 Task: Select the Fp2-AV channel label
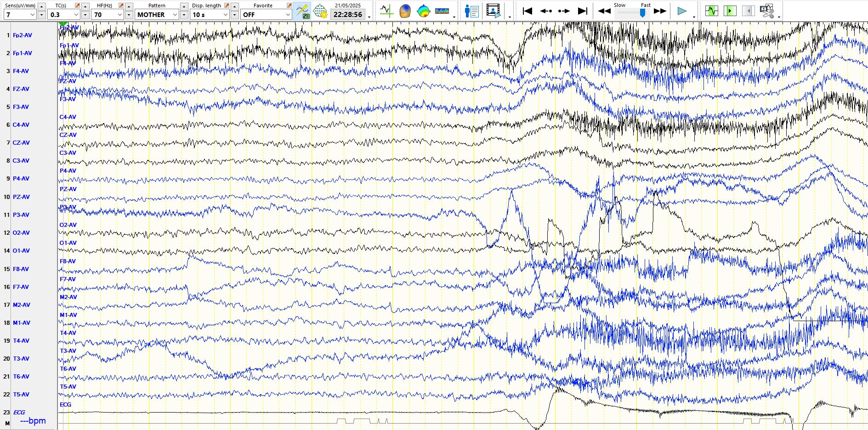point(23,35)
